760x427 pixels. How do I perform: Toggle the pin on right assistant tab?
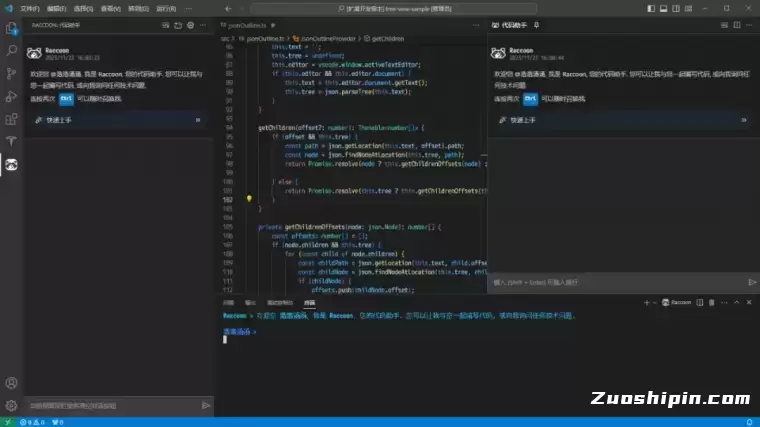[536, 24]
